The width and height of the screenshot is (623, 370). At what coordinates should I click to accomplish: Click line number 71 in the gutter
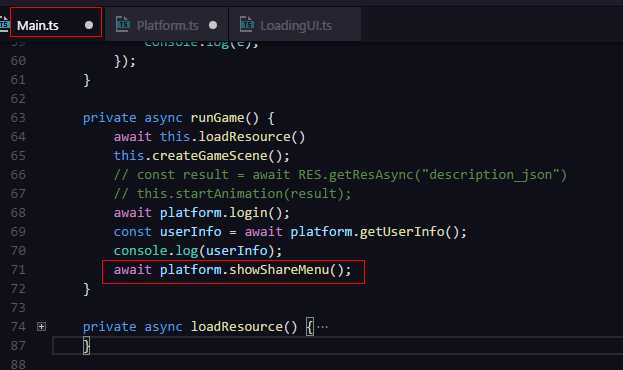click(x=18, y=270)
